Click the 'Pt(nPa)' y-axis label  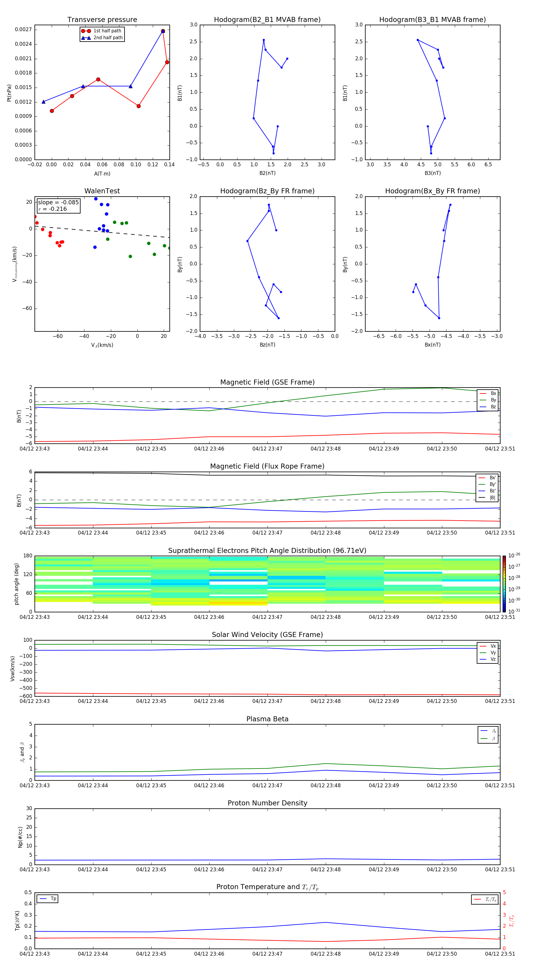point(9,92)
